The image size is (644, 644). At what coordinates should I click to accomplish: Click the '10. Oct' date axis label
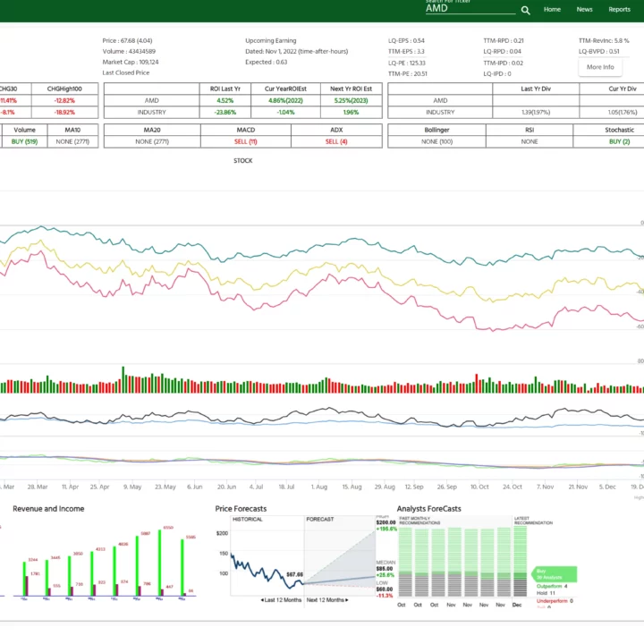[x=479, y=487]
